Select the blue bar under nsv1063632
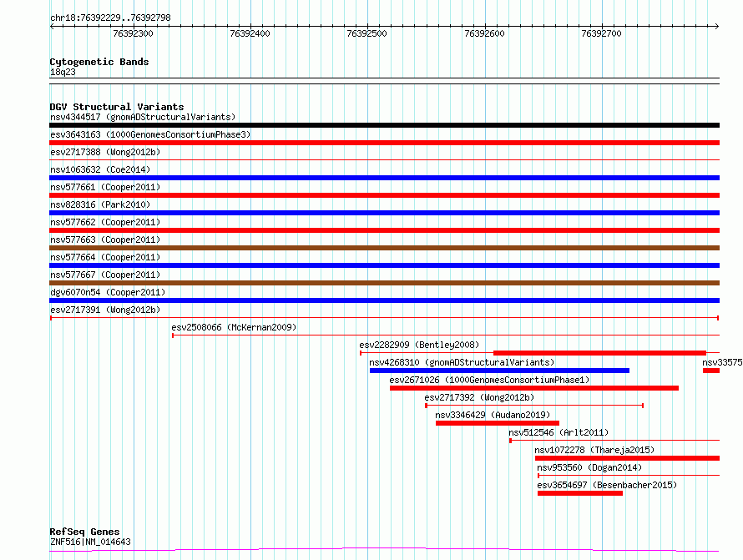 pyautogui.click(x=384, y=178)
